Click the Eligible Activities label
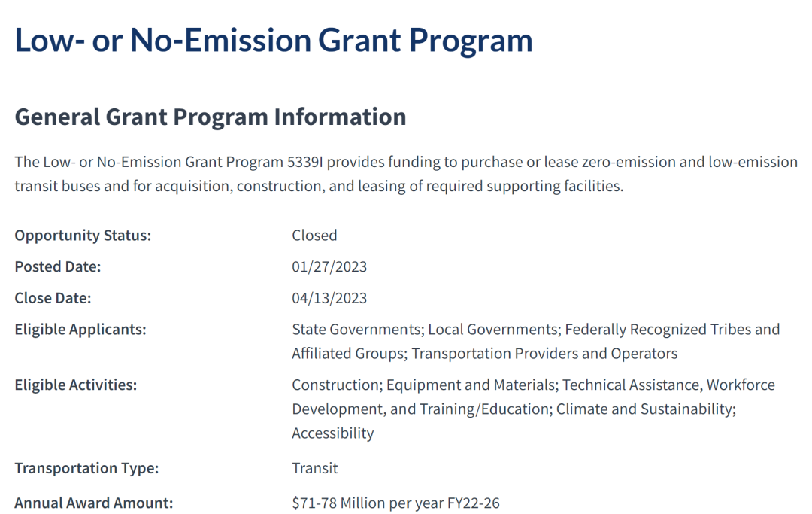The width and height of the screenshot is (812, 514). click(76, 385)
